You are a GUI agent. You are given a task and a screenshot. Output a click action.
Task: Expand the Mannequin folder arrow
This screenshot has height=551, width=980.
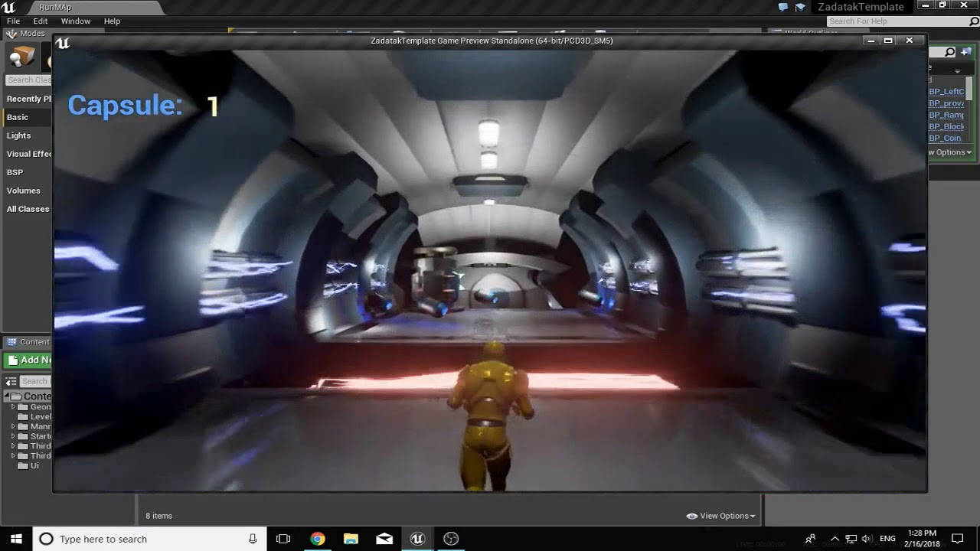point(13,426)
